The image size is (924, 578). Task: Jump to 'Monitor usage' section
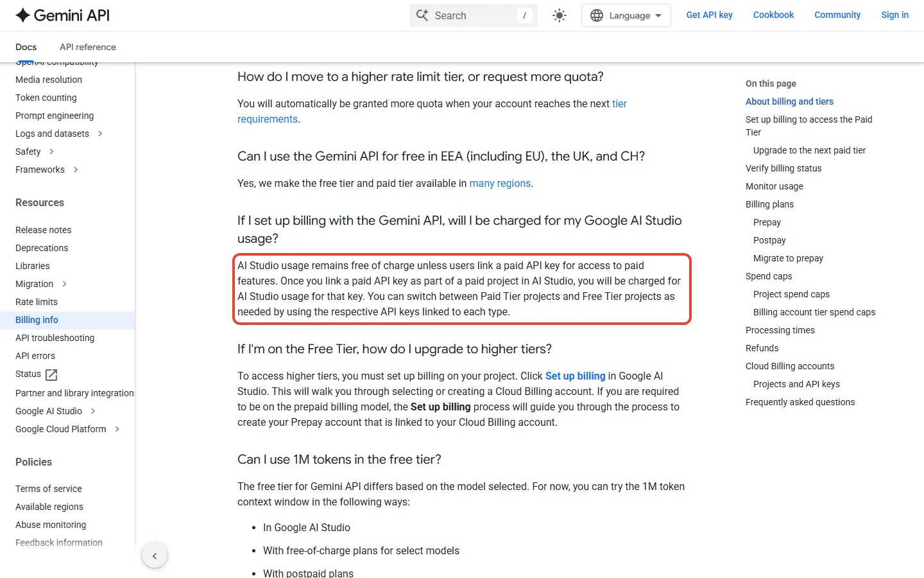tap(774, 186)
